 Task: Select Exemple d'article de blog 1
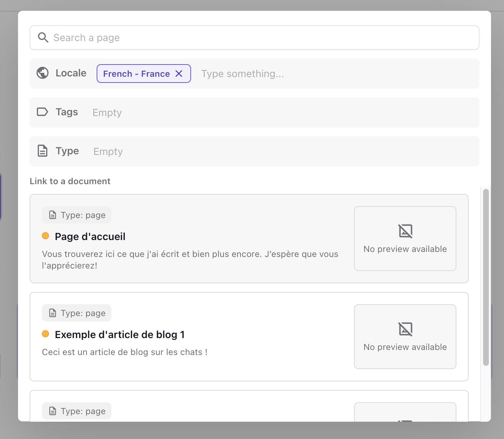click(x=120, y=334)
